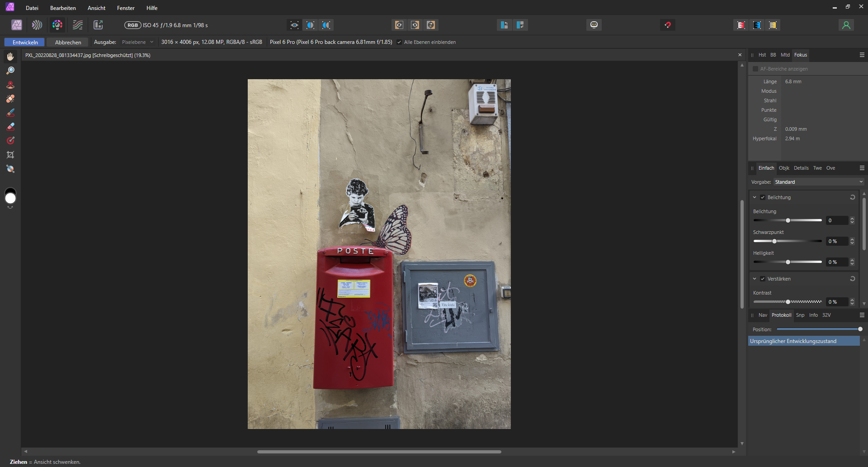Click first orange sync view icon
Image resolution: width=868 pixels, height=467 pixels.
[x=399, y=25]
